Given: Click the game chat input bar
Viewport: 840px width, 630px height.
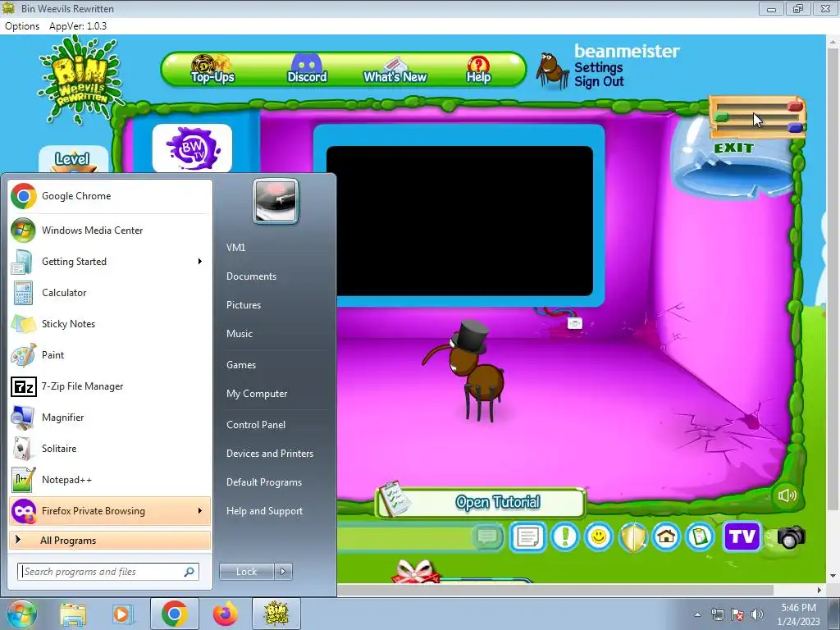Looking at the screenshot, I should coord(404,536).
